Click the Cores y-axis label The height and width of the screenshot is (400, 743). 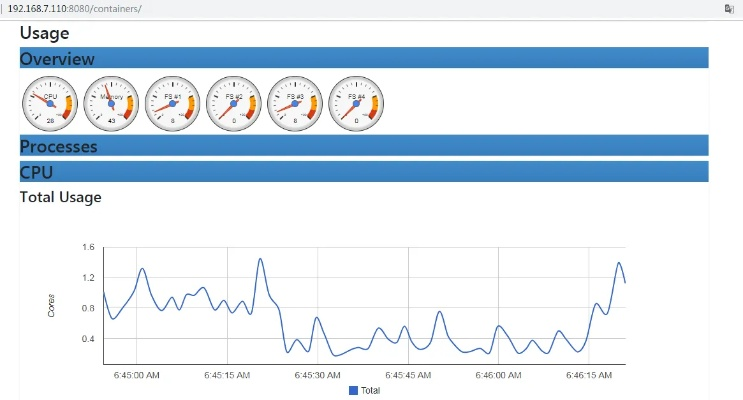(x=52, y=305)
